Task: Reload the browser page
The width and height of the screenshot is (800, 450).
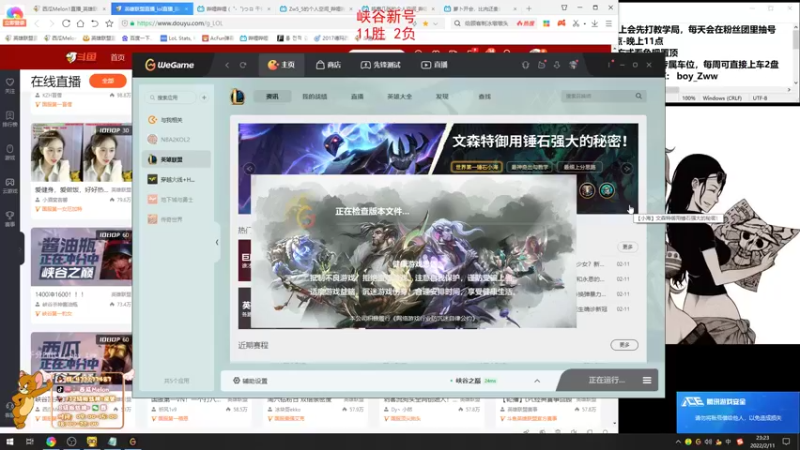Action: point(66,23)
